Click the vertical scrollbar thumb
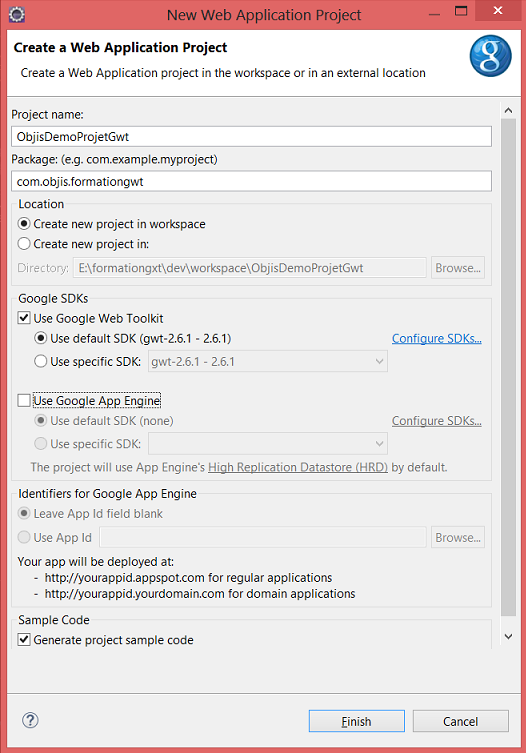 [508, 367]
